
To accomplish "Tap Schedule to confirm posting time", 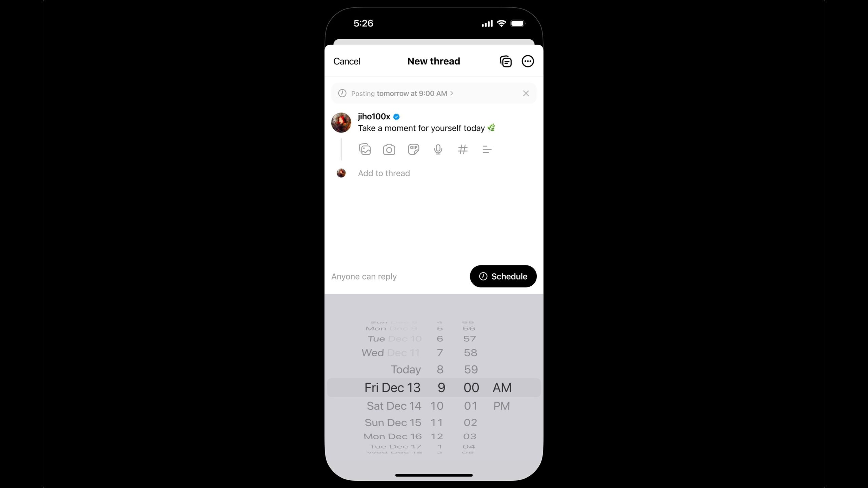I will [503, 277].
